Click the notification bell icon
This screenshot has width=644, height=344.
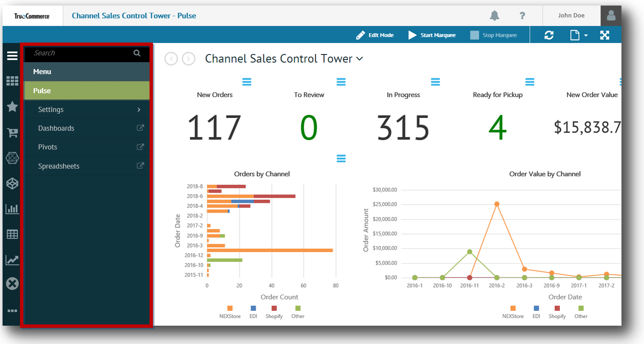(494, 16)
